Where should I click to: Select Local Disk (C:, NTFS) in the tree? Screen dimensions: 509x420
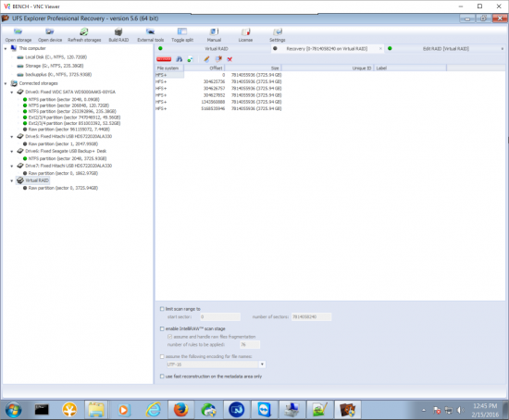click(x=56, y=57)
